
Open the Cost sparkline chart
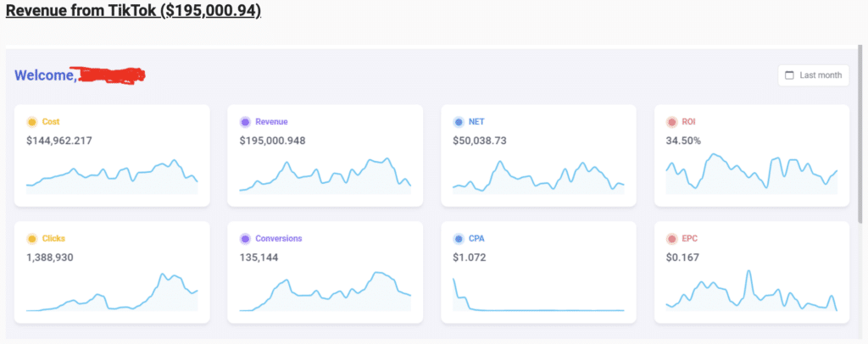112,176
